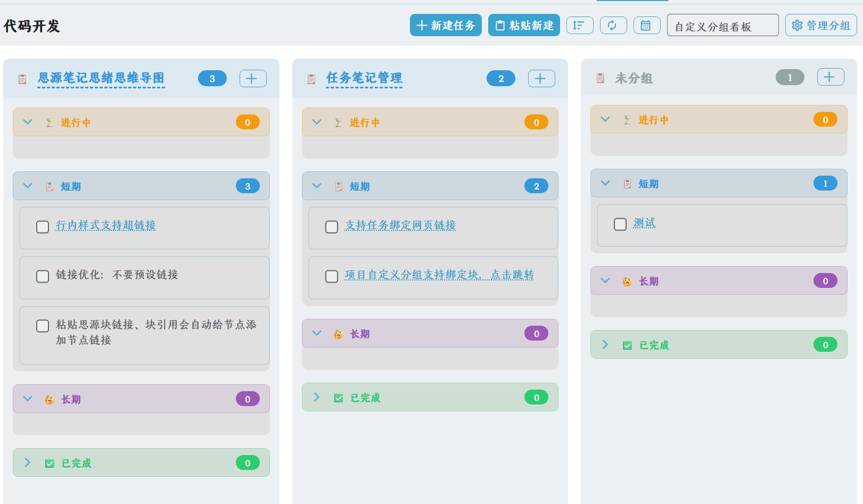The image size is (863, 504).
Task: Check the 支持任务绑定网页链接 task checkbox
Action: click(x=332, y=227)
